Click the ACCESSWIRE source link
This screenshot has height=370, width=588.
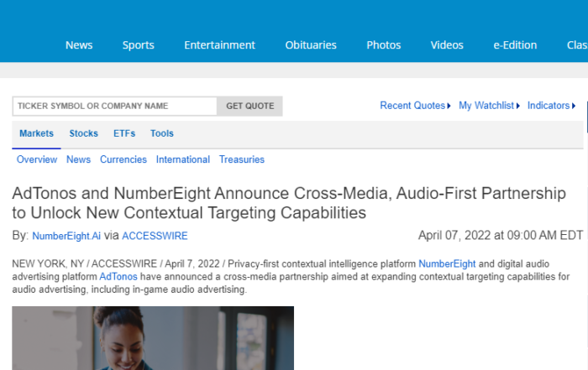click(x=155, y=236)
